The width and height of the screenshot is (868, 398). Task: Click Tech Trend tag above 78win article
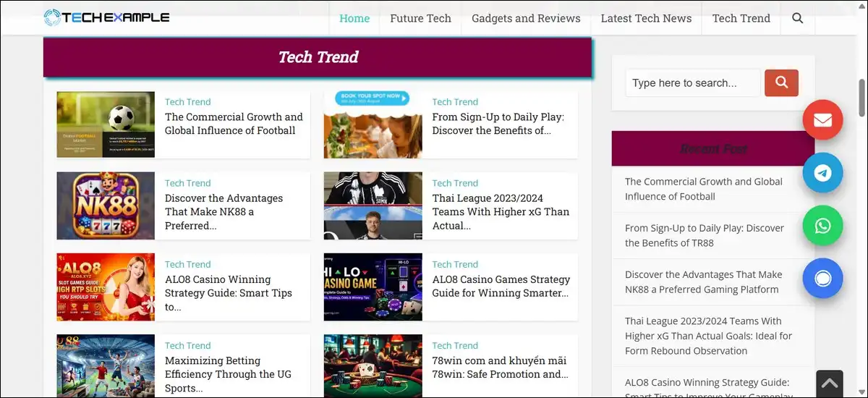click(455, 345)
